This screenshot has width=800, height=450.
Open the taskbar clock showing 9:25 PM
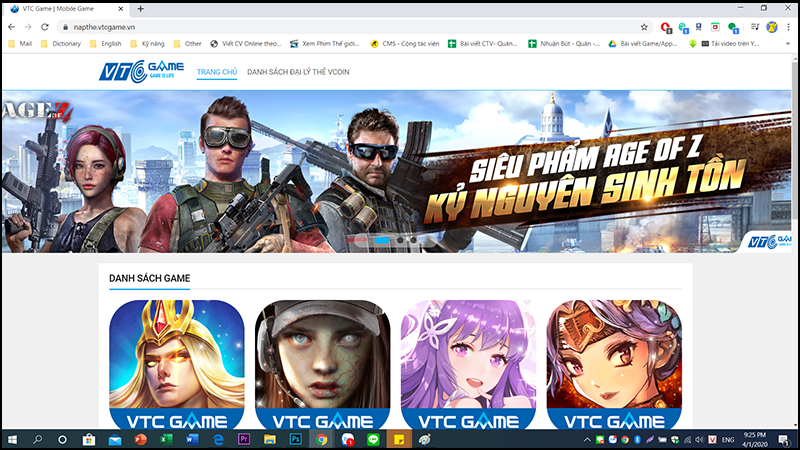(755, 439)
